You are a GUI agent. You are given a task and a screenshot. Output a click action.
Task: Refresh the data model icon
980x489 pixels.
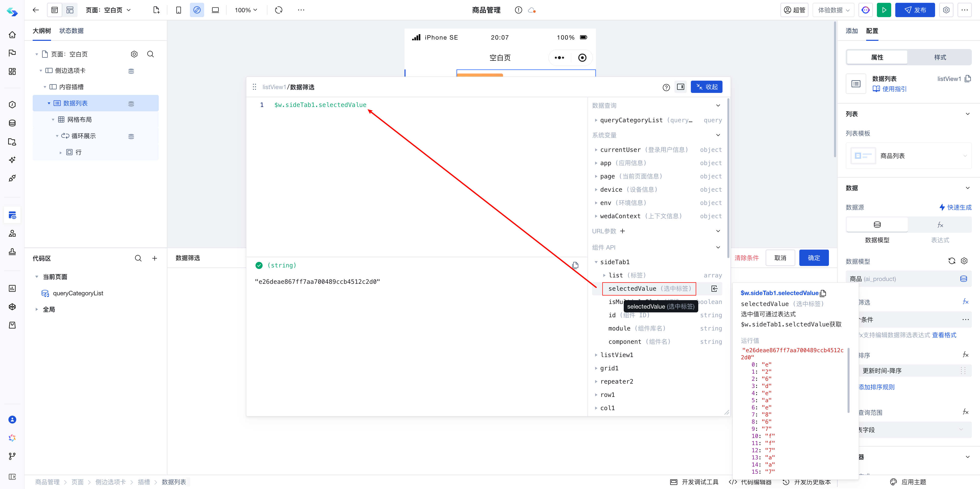click(951, 261)
